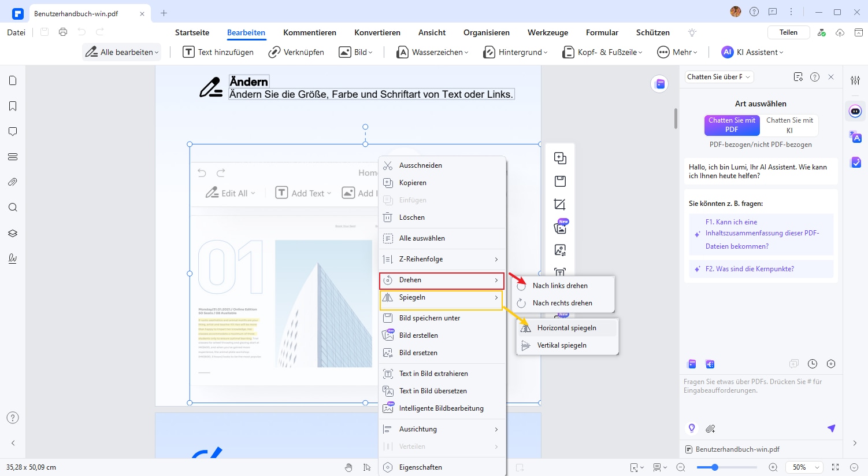Viewport: 868px width, 476px height.
Task: Expand Ausrichtung submenu in context menu
Action: point(442,429)
